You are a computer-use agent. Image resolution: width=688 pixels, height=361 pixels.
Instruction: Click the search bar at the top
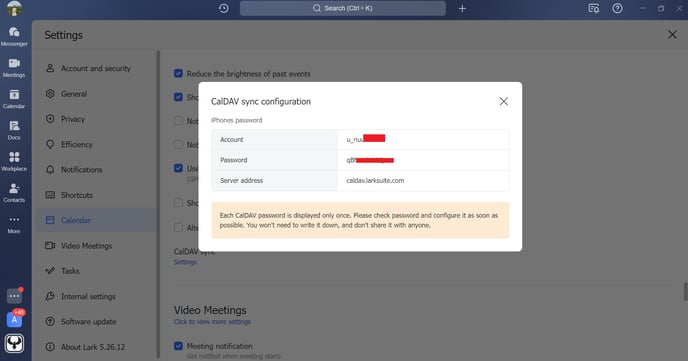click(x=343, y=8)
